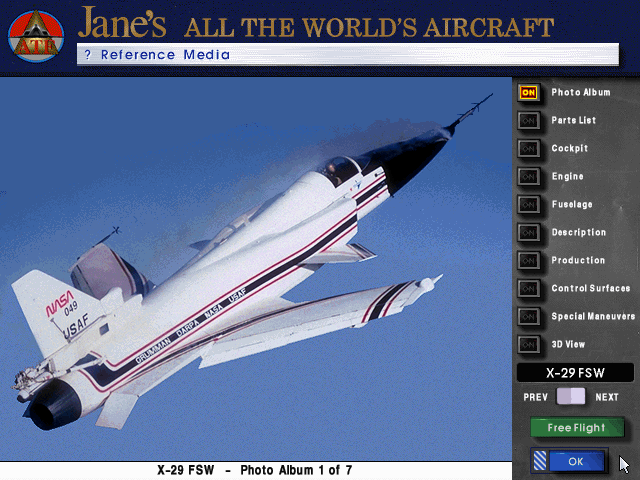Click the help question mark
Screen dimensions: 640x480
[x=87, y=54]
